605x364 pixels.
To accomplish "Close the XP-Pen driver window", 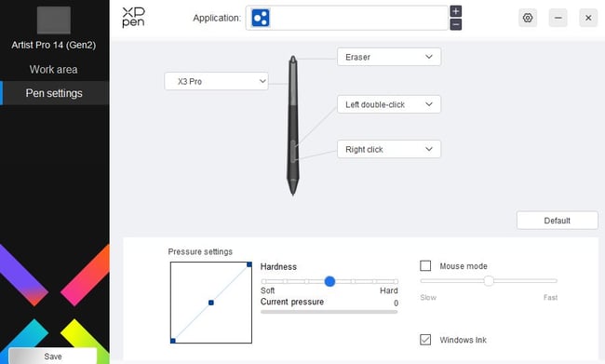I will coord(588,18).
